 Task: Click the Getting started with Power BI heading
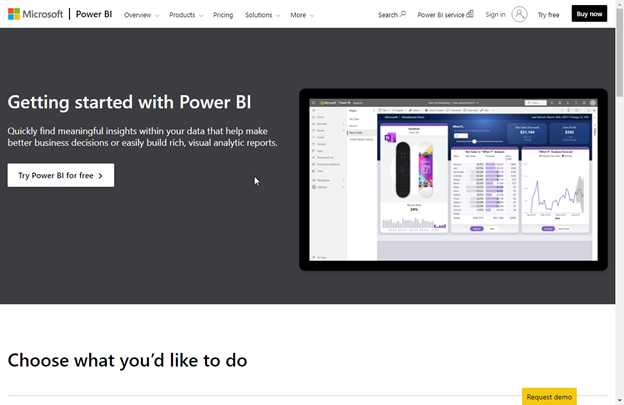click(129, 102)
